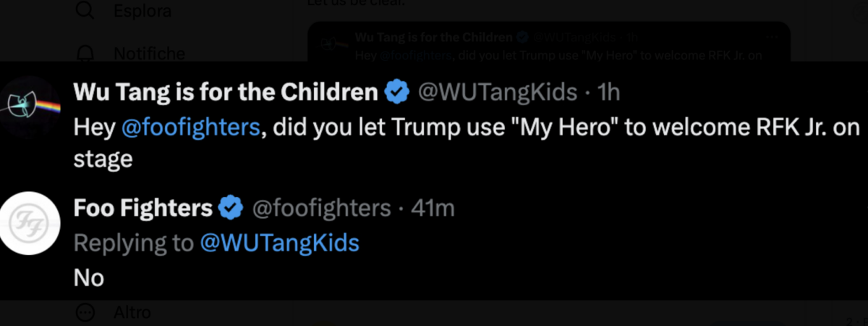Open the Wu Tang is for the Children profile name
This screenshot has height=326, width=868.
coord(226,93)
